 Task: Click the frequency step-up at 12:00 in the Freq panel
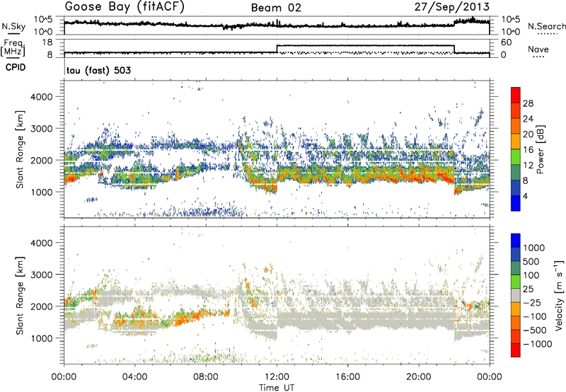[x=277, y=49]
